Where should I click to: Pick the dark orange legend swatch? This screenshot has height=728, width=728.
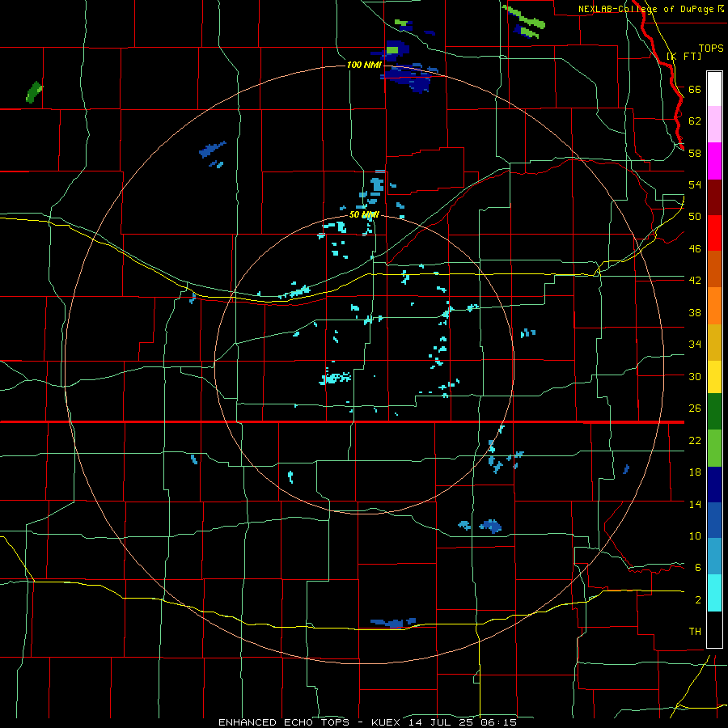[714, 269]
